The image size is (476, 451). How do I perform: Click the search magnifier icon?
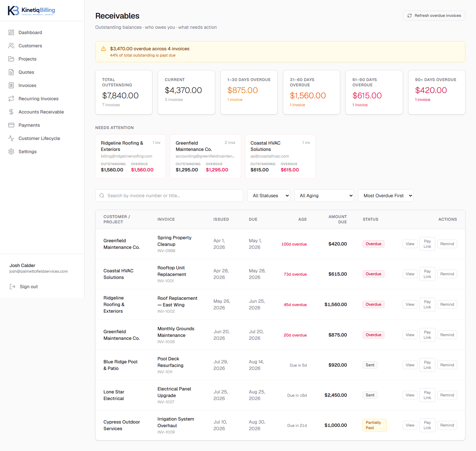(x=102, y=196)
